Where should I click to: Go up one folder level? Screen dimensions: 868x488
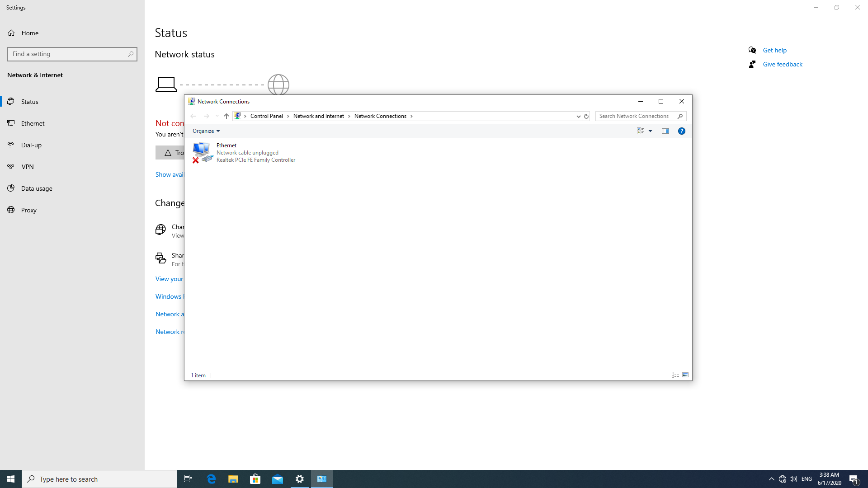[226, 116]
